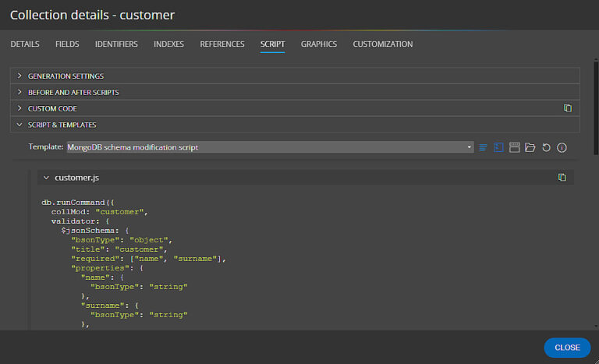
Task: Open the Template dropdown list
Action: click(270, 147)
